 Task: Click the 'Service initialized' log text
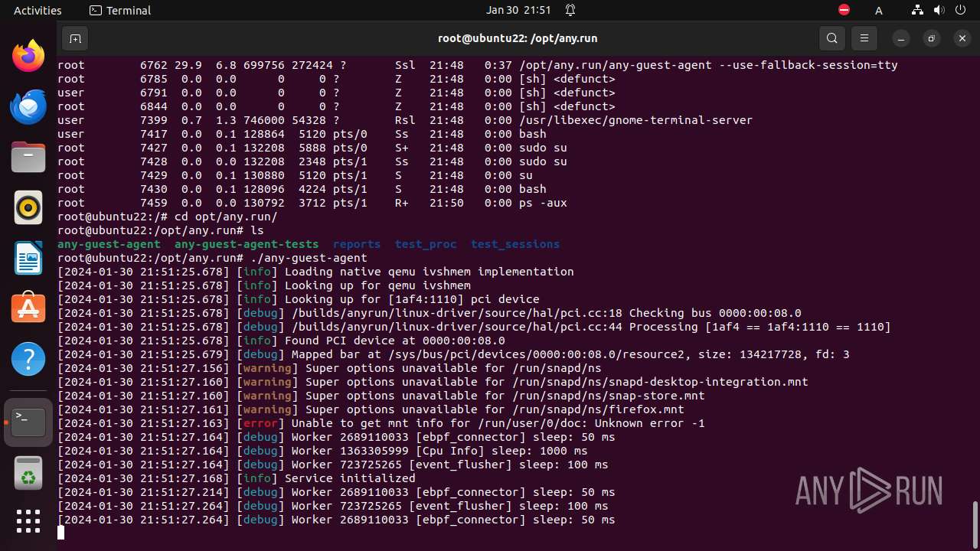pyautogui.click(x=350, y=478)
